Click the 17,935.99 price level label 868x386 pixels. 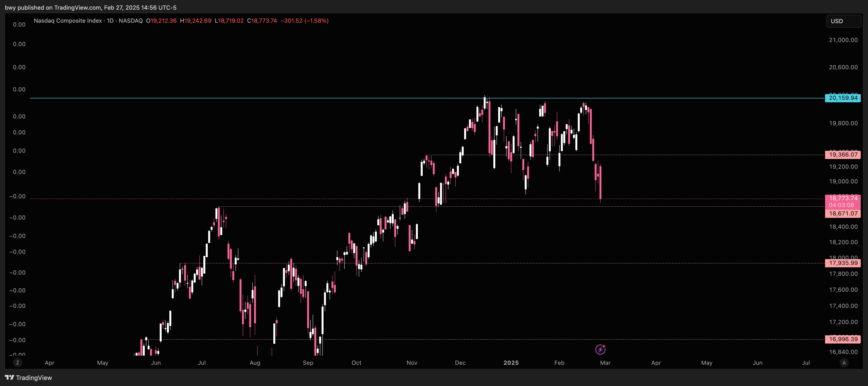coord(843,263)
